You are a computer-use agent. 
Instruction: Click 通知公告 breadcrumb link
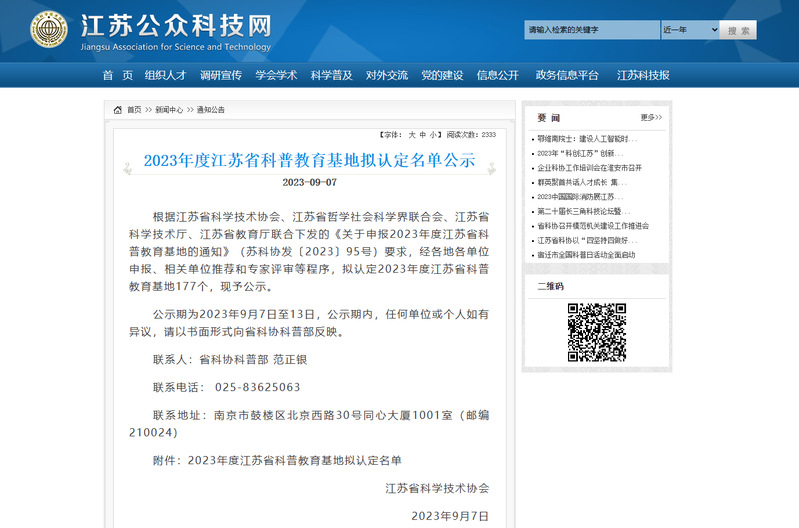click(x=210, y=110)
